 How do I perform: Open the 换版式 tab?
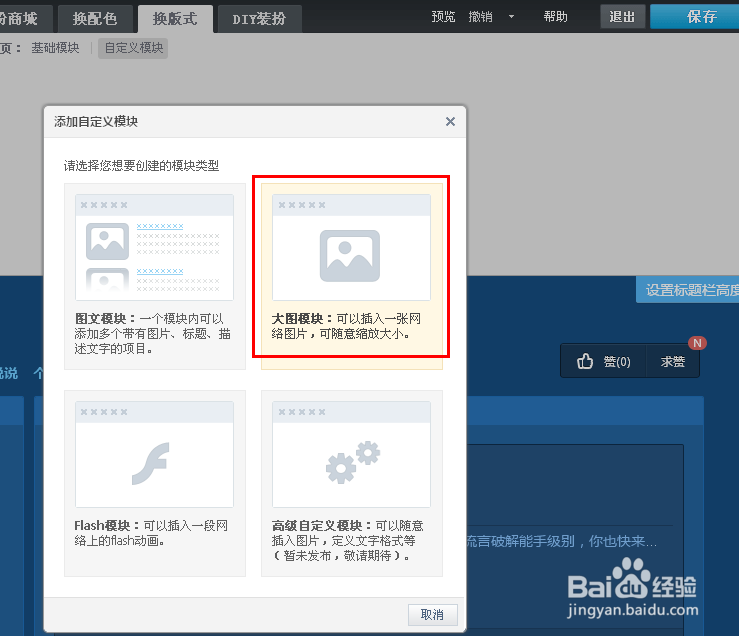tap(175, 19)
